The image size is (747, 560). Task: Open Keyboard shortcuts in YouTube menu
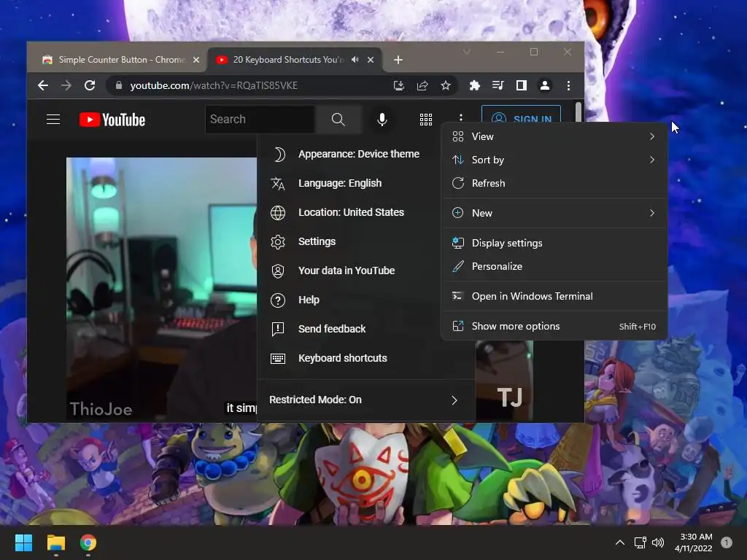366,358
